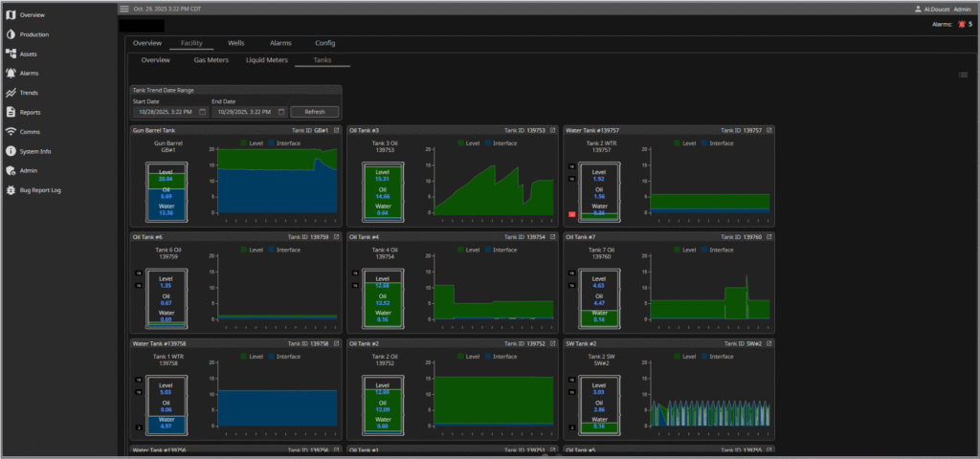This screenshot has height=459, width=980.
Task: Hide Level series in Oil Tank #4 chart
Action: click(x=469, y=250)
